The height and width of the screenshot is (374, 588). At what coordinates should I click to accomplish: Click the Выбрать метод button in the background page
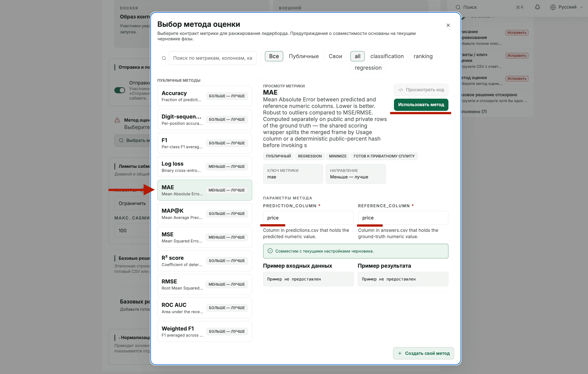pyautogui.click(x=133, y=140)
